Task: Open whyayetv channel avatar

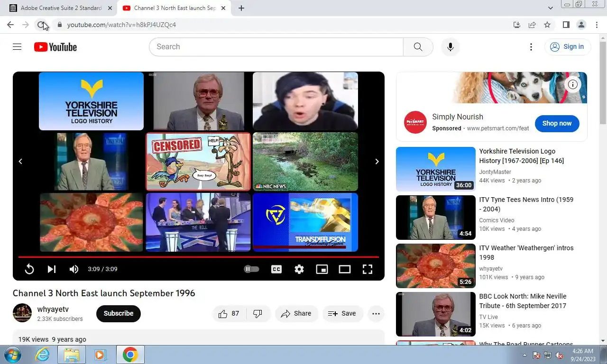Action: tap(22, 313)
